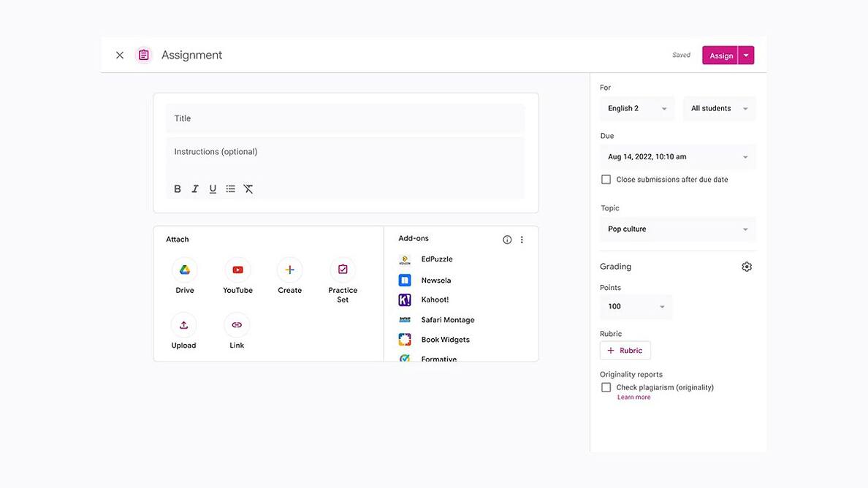Click into the Title input field

(345, 118)
